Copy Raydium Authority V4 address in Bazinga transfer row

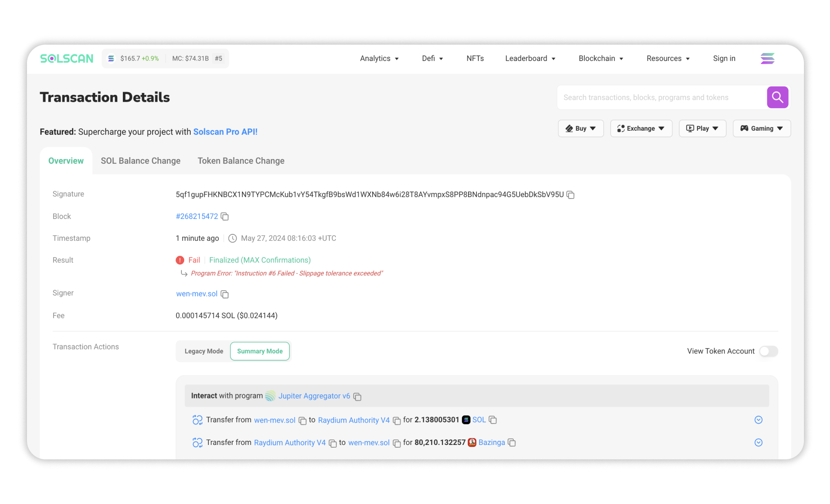click(333, 444)
